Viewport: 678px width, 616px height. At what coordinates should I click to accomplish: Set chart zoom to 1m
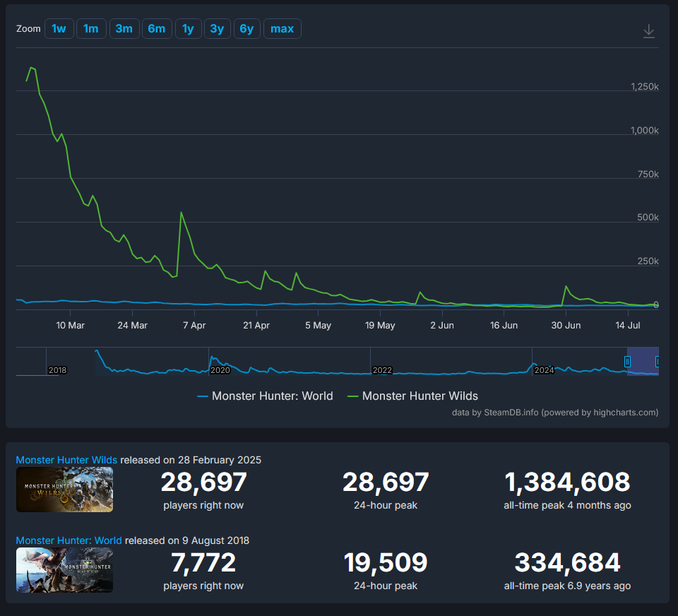[x=91, y=28]
